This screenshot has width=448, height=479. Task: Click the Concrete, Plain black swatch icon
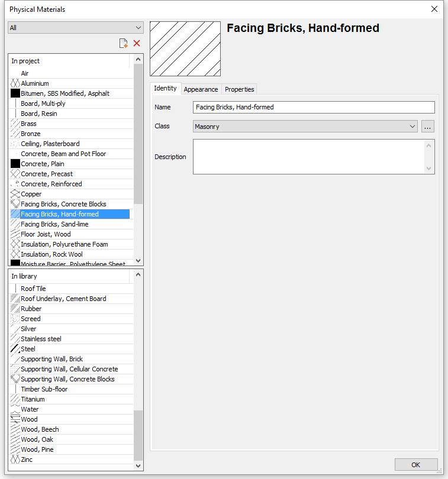coord(15,164)
